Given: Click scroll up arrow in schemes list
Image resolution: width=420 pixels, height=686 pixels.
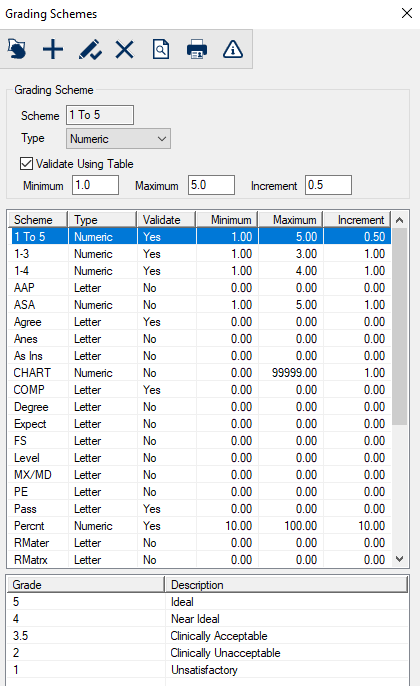Looking at the screenshot, I should [399, 220].
